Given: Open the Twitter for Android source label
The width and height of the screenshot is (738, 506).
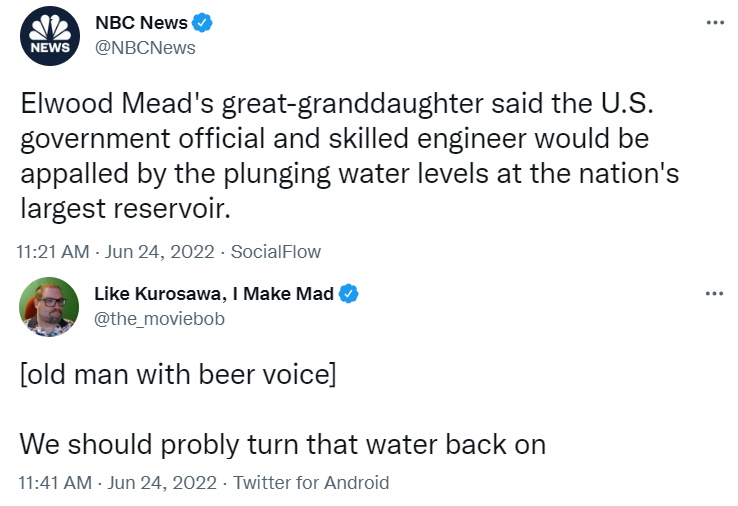Looking at the screenshot, I should tap(310, 482).
